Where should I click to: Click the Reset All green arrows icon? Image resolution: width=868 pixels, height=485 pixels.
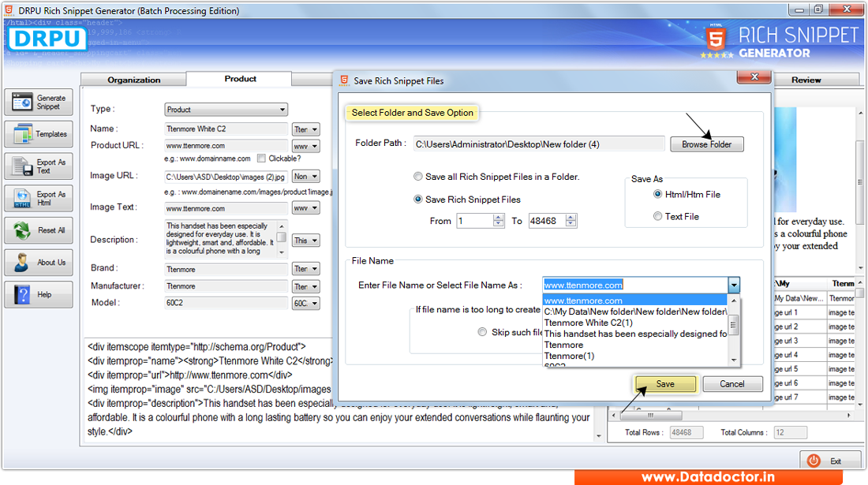click(22, 230)
